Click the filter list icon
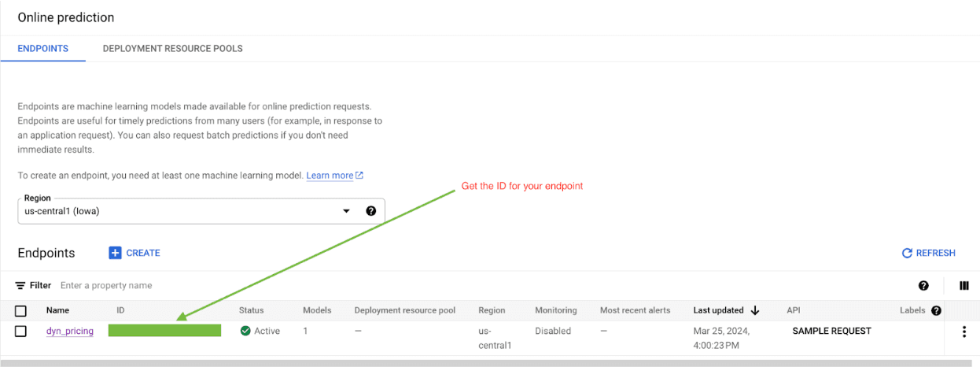Image resolution: width=980 pixels, height=367 pixels. 20,286
